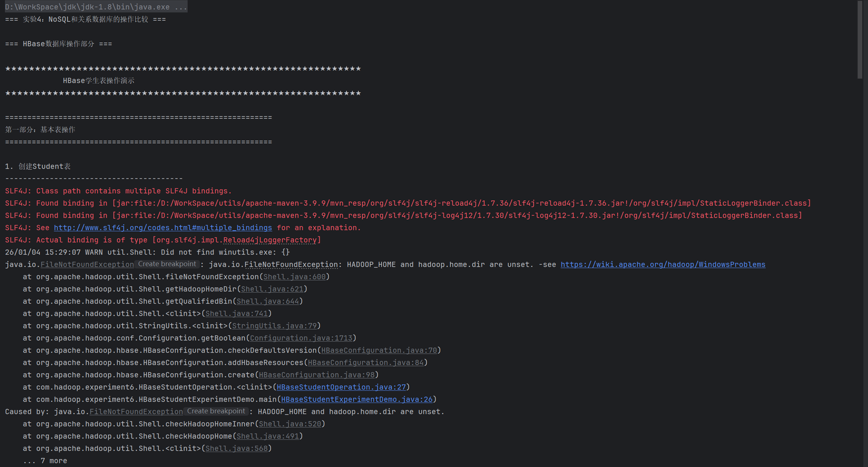
Task: Open HBaseStudentOperation.java:27 source link
Action: [x=341, y=387]
